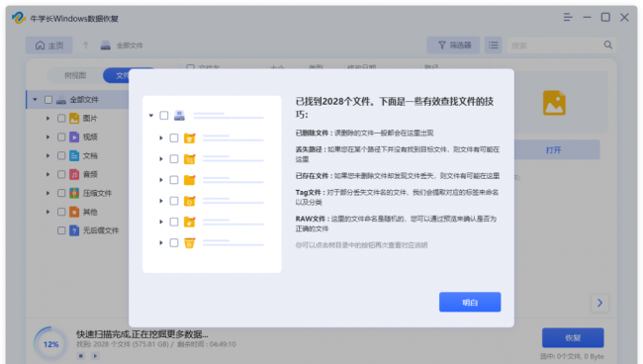Expand the 其他 tree node
The width and height of the screenshot is (643, 364).
tap(47, 212)
